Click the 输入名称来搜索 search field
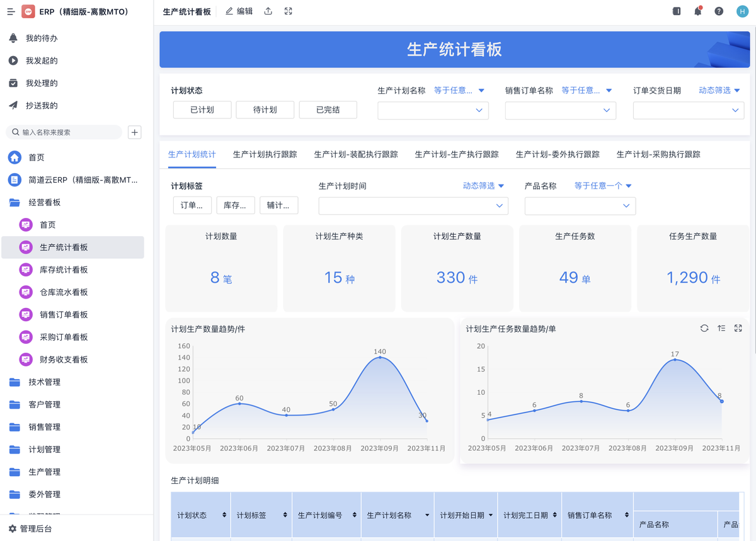The height and width of the screenshot is (541, 756). click(x=69, y=132)
